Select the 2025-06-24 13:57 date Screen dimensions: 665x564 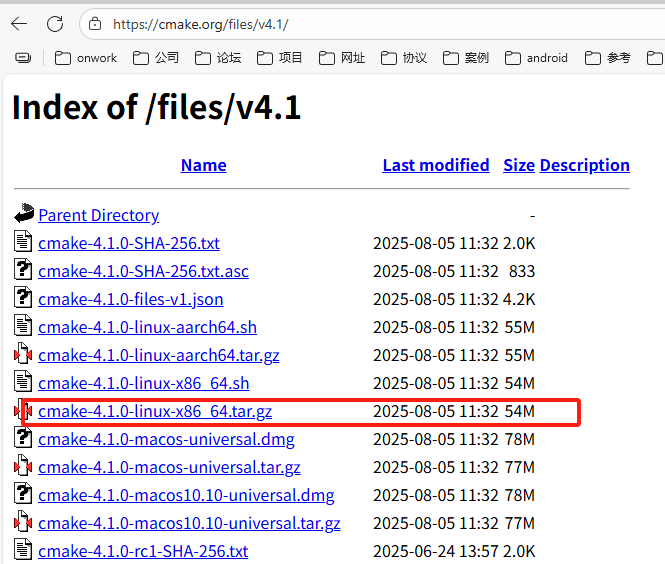point(436,551)
